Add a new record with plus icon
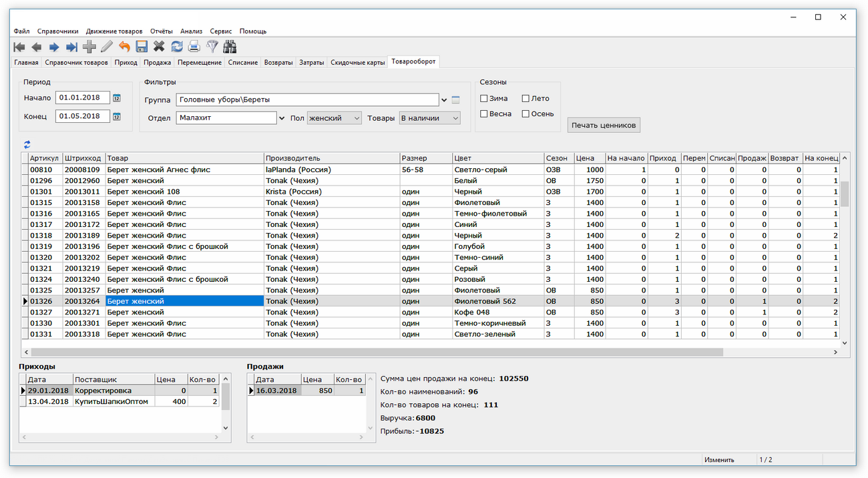Image resolution: width=868 pixels, height=478 pixels. tap(89, 47)
